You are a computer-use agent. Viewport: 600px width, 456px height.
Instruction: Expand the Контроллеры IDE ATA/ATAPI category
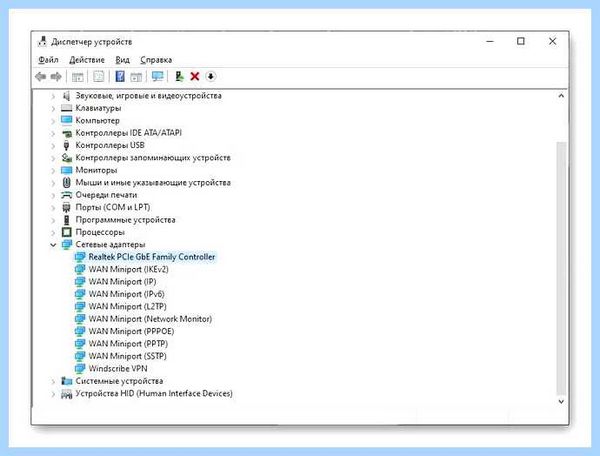point(53,134)
